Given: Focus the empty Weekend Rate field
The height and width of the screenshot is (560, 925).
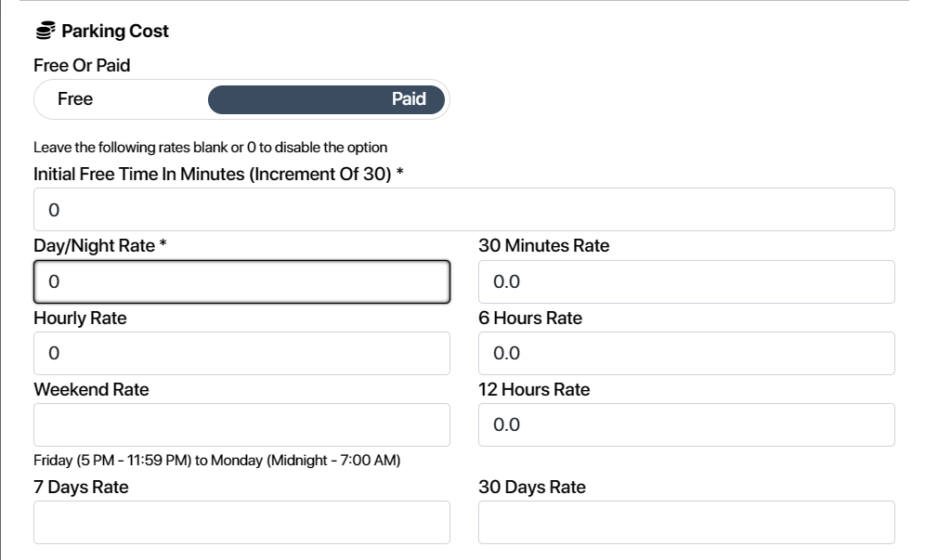Looking at the screenshot, I should coord(241,424).
